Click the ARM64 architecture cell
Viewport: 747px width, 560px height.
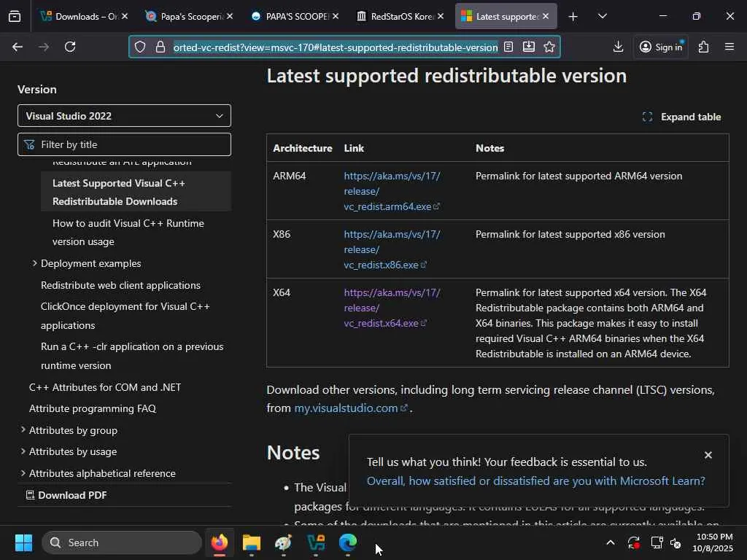289,176
